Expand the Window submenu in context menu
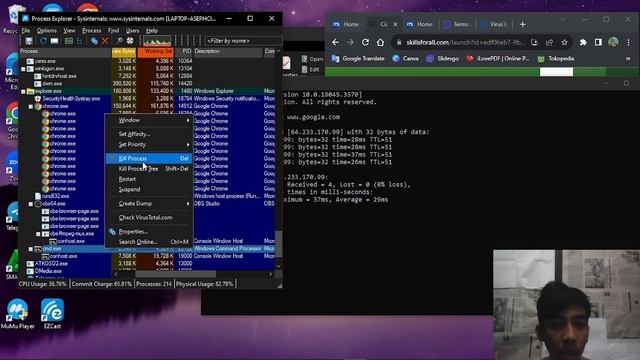 pyautogui.click(x=149, y=120)
